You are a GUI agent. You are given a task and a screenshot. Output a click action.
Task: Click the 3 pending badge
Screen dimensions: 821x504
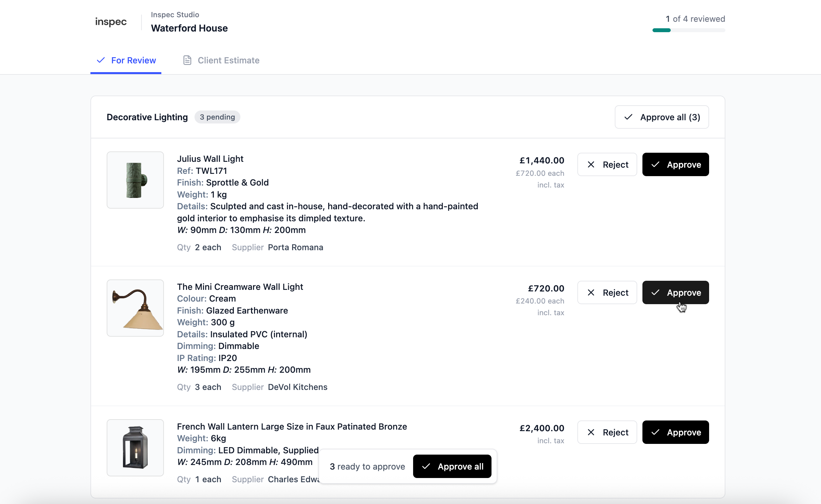217,117
